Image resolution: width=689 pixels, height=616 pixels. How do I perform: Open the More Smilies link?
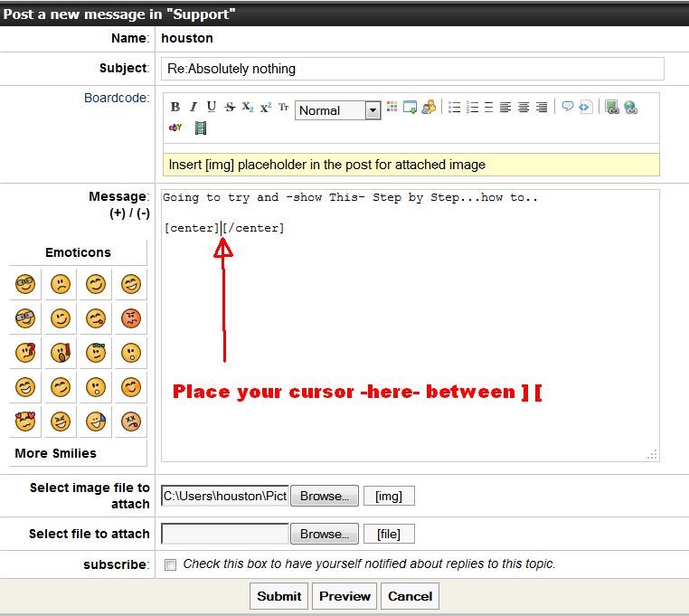click(x=55, y=453)
